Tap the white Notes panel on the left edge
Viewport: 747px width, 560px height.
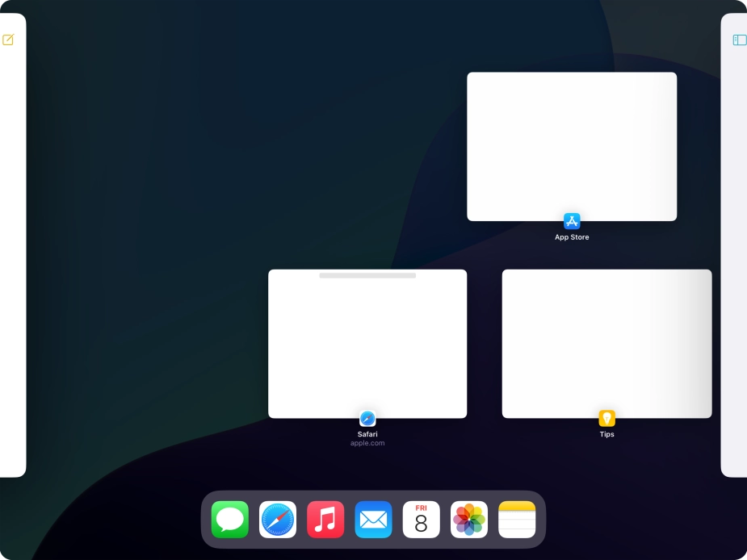point(13,242)
